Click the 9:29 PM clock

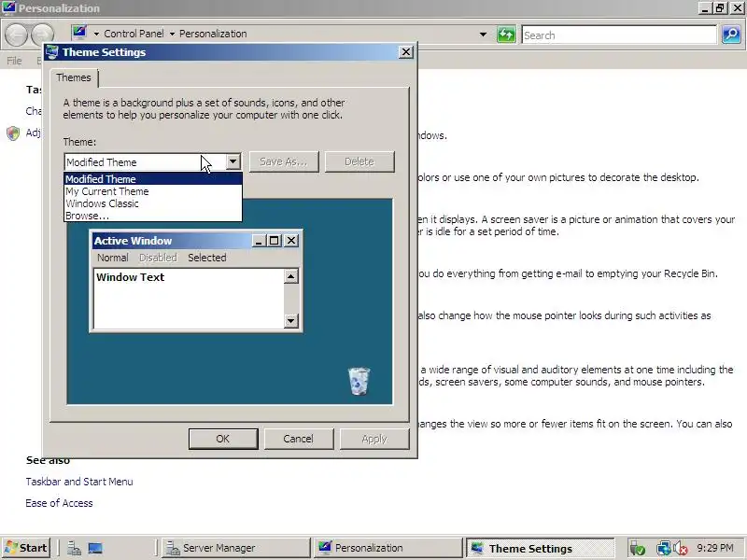[715, 548]
